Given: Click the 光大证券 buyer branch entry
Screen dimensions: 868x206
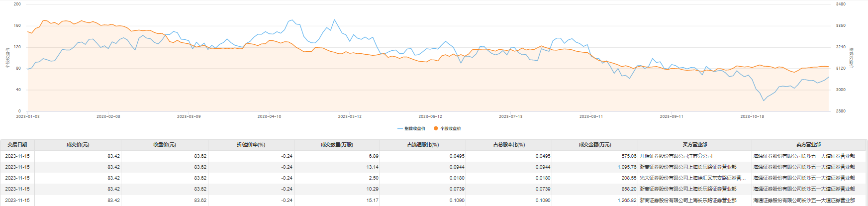Looking at the screenshot, I should [692, 178].
